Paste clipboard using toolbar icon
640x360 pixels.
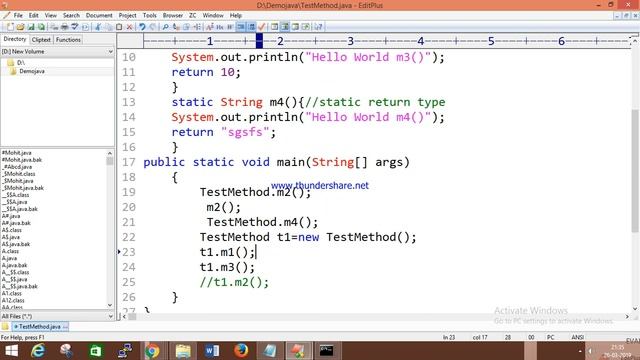pos(119,27)
